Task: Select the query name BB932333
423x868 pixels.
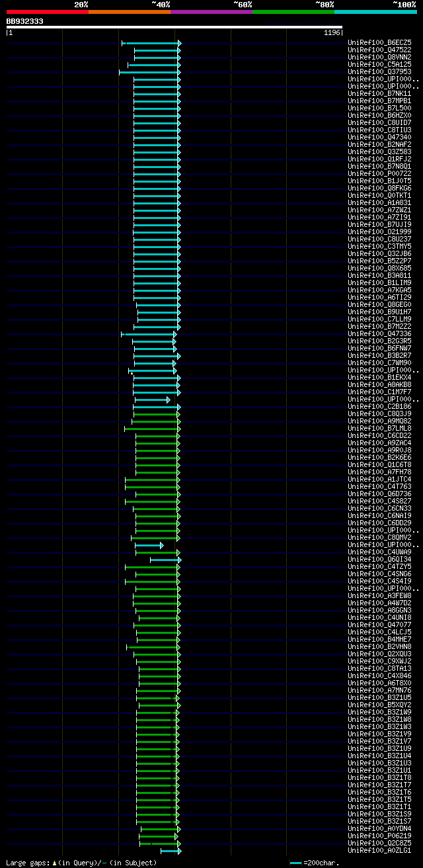Action: 25,21
